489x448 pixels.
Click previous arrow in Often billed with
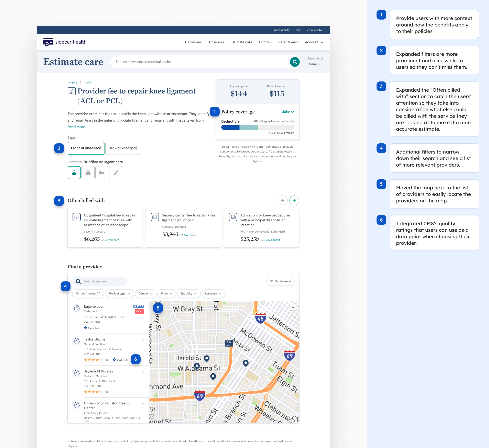283,200
